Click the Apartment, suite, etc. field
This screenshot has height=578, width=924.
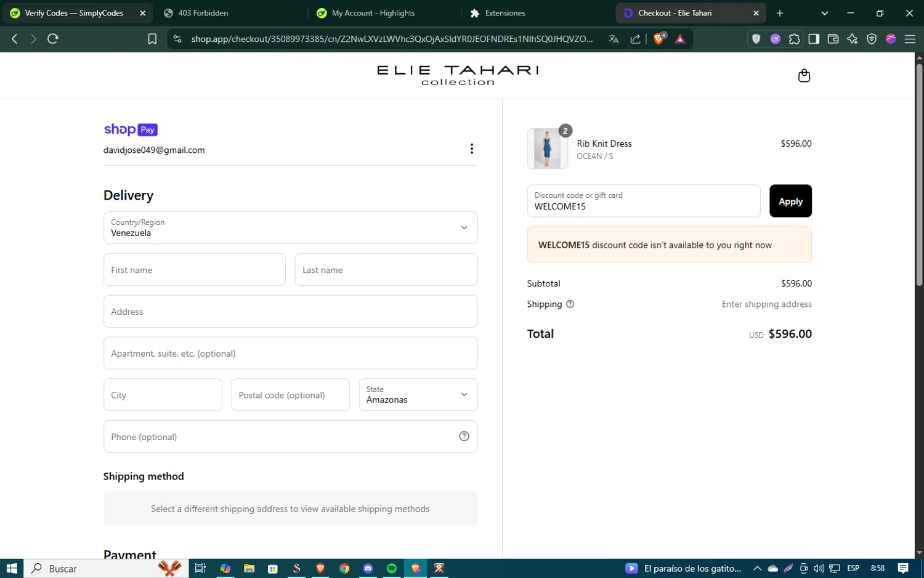point(290,353)
